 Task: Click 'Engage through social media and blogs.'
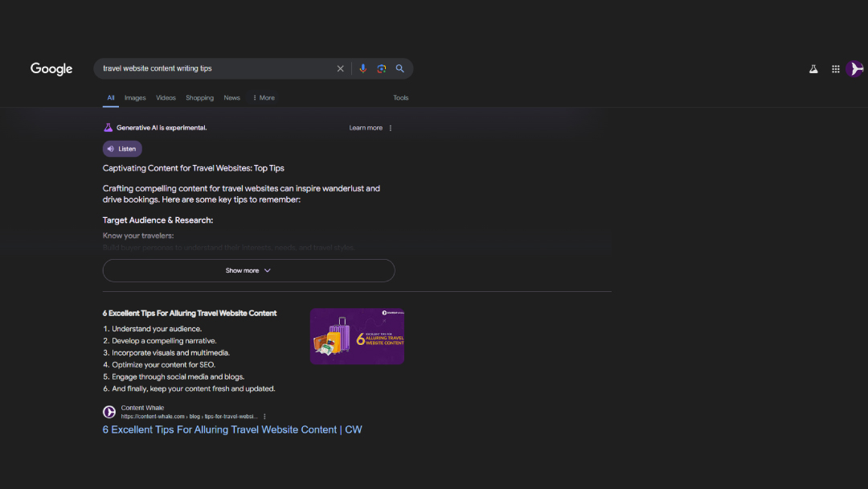[178, 376]
